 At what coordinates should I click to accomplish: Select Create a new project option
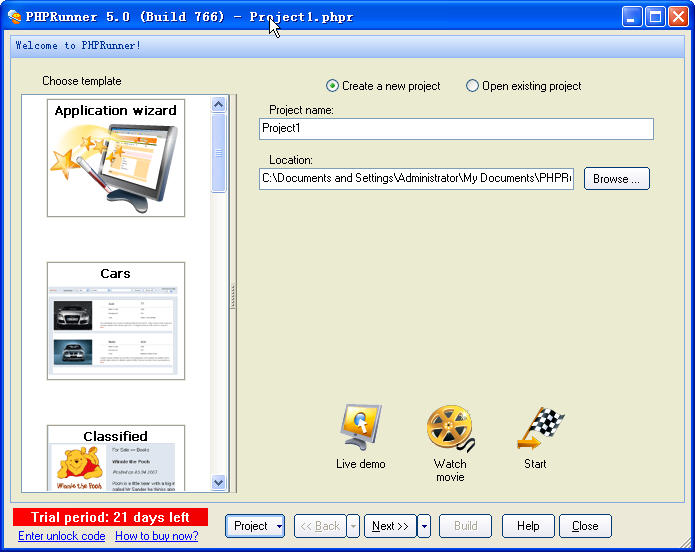click(334, 86)
